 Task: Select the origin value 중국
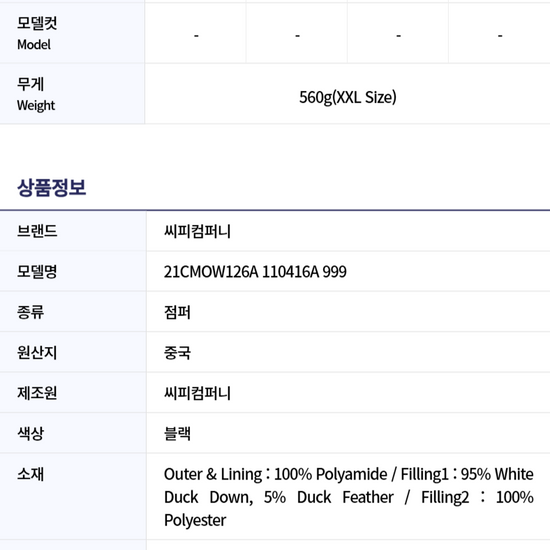pyautogui.click(x=177, y=353)
